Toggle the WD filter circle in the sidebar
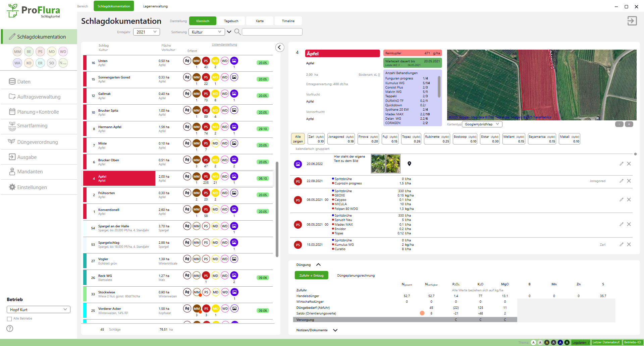644x346 pixels. click(63, 52)
